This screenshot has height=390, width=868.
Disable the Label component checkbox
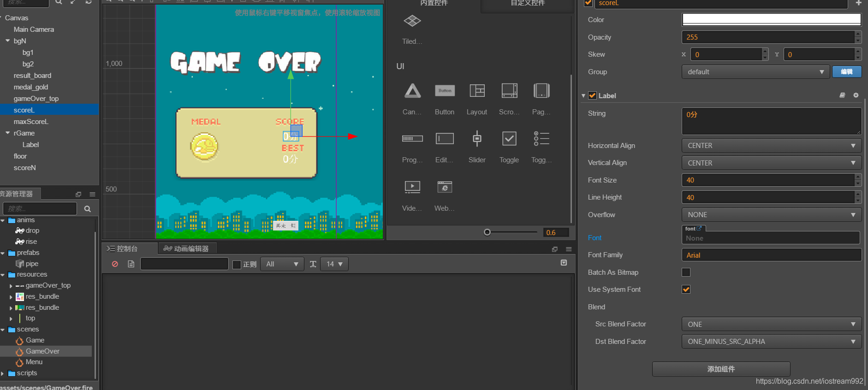[x=593, y=95]
